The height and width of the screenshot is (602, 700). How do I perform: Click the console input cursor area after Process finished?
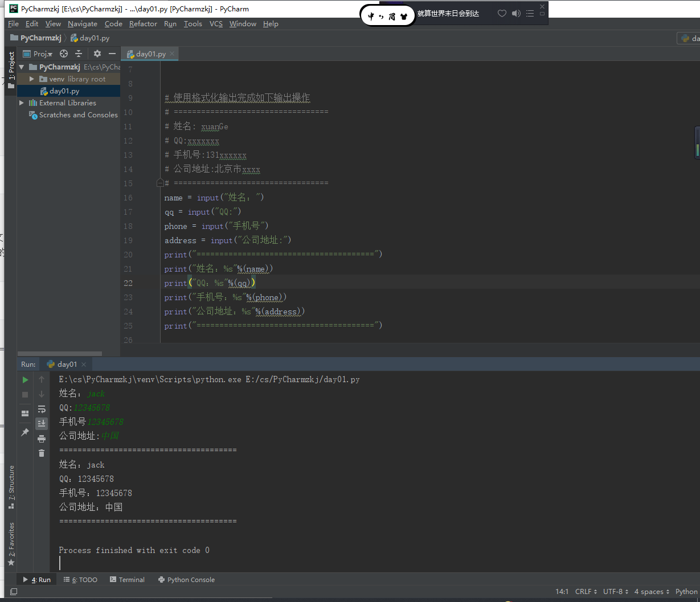pyautogui.click(x=60, y=563)
